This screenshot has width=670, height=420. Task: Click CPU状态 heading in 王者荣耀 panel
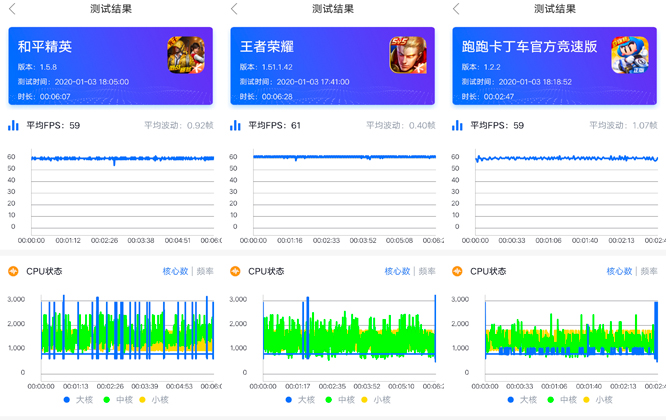coord(266,271)
